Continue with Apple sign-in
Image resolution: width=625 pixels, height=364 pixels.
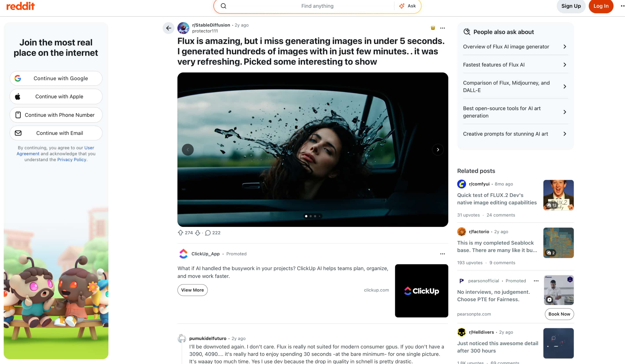(56, 97)
